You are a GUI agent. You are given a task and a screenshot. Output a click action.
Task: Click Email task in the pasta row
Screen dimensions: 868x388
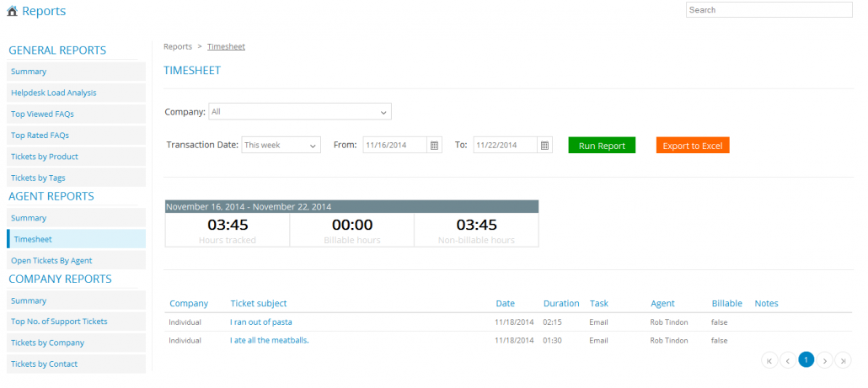599,322
